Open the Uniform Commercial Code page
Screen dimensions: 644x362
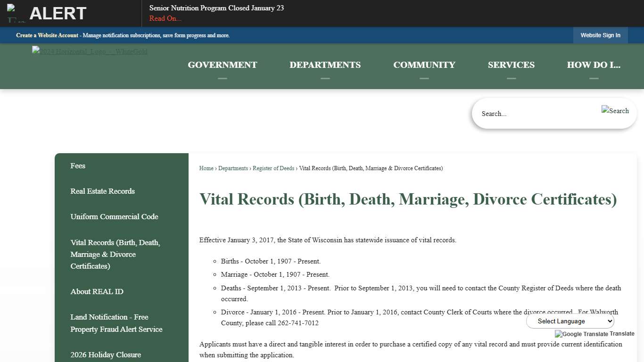(114, 216)
